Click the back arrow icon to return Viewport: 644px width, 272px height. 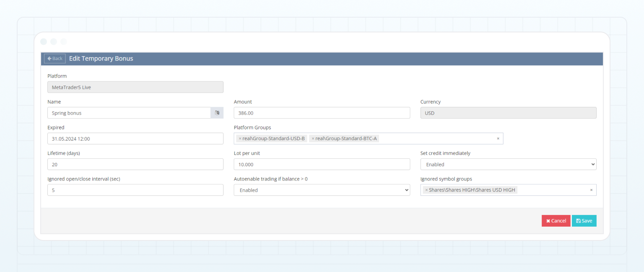click(x=50, y=58)
